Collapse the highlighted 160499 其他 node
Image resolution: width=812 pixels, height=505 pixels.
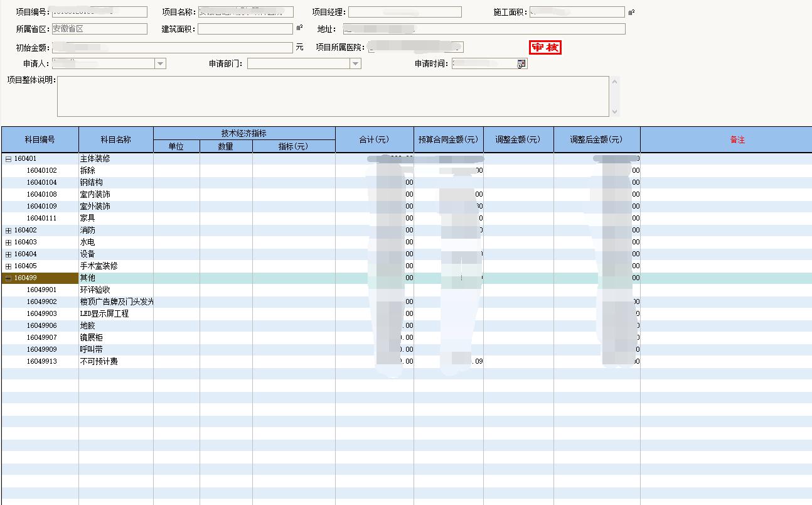click(8, 278)
